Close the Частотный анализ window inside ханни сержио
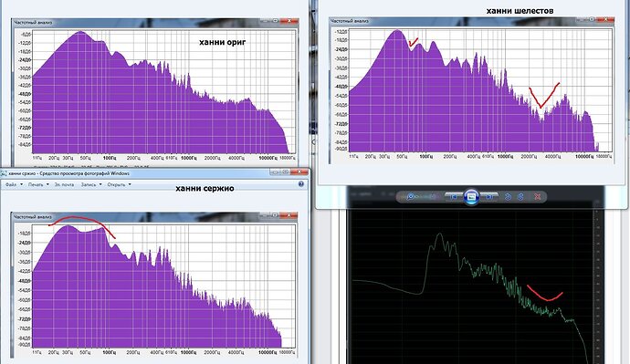The image size is (630, 364). coord(289,215)
